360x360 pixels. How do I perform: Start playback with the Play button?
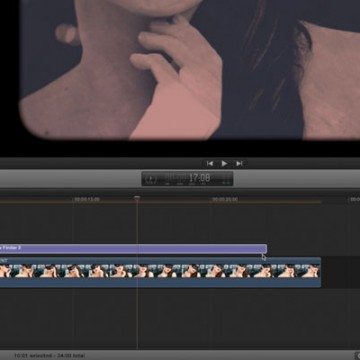pos(224,163)
